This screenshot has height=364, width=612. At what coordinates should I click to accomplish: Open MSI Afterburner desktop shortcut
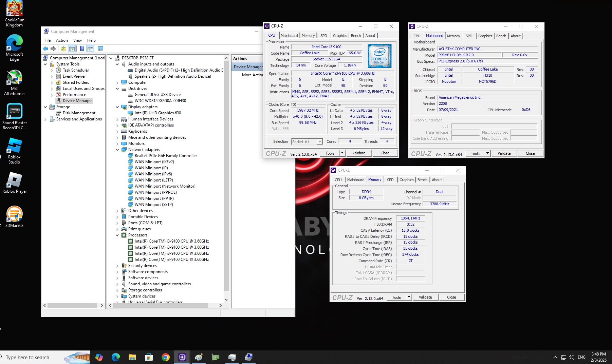tap(14, 82)
